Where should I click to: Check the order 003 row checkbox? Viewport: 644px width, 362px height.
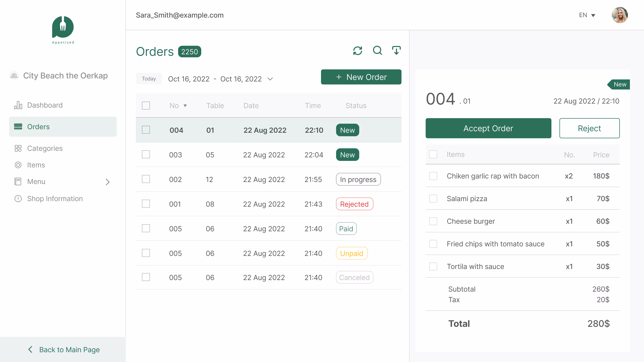(146, 154)
